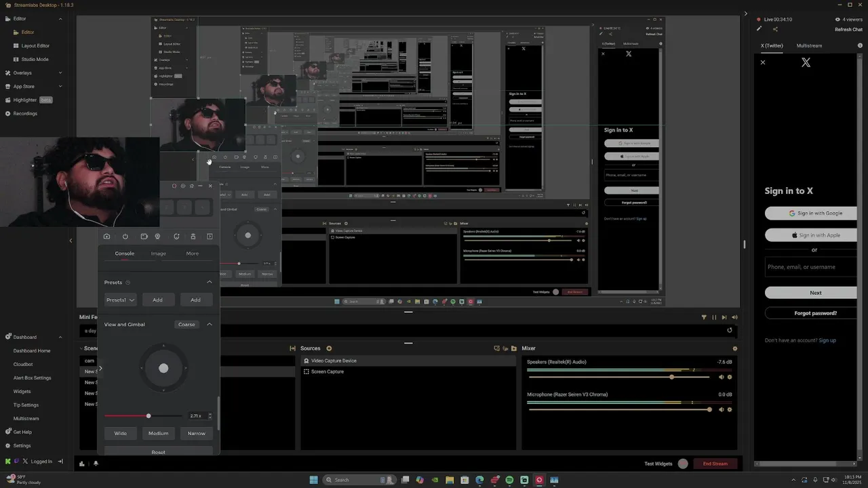Click the Mini Feed volume speaker icon
Image resolution: width=868 pixels, height=488 pixels.
pos(734,317)
